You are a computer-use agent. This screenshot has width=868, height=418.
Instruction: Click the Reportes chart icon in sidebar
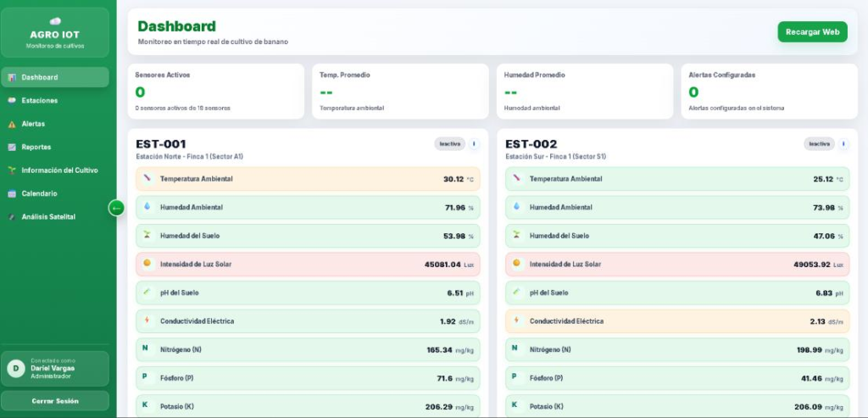pos(12,148)
